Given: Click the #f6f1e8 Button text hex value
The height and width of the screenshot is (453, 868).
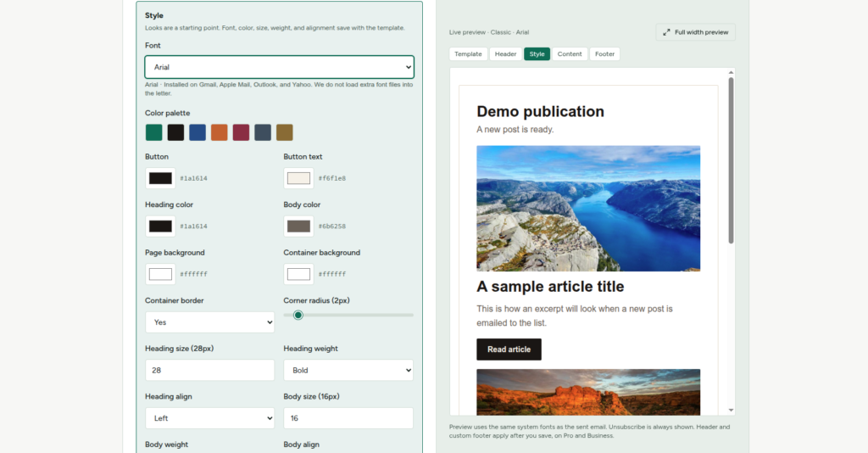Looking at the screenshot, I should [x=332, y=178].
